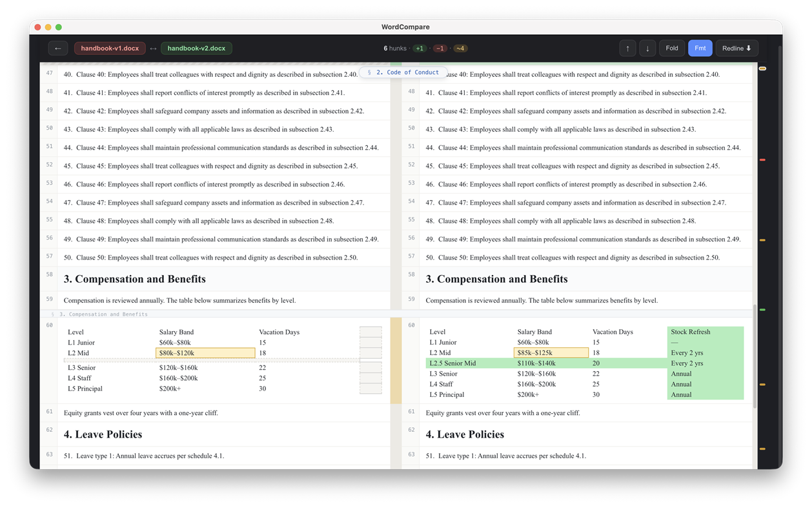Click the '$80k–$120k' salary cell in the left pane
The image size is (812, 508).
(x=205, y=353)
